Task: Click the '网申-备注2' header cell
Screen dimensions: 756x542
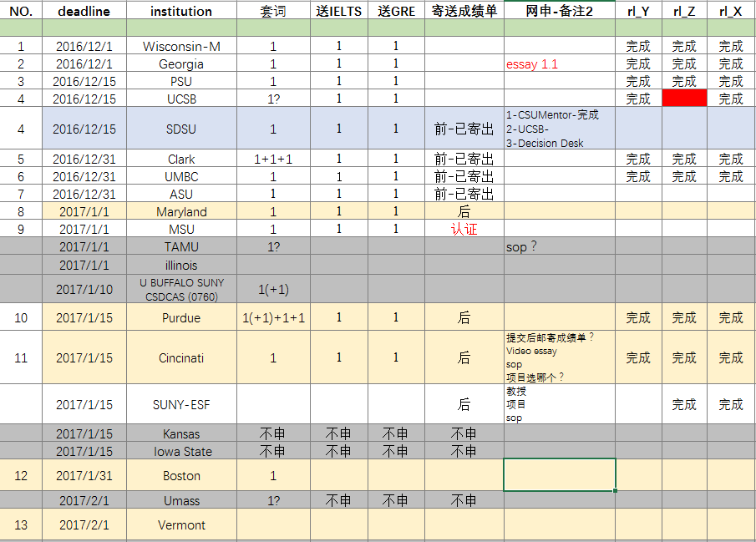Action: [x=560, y=11]
